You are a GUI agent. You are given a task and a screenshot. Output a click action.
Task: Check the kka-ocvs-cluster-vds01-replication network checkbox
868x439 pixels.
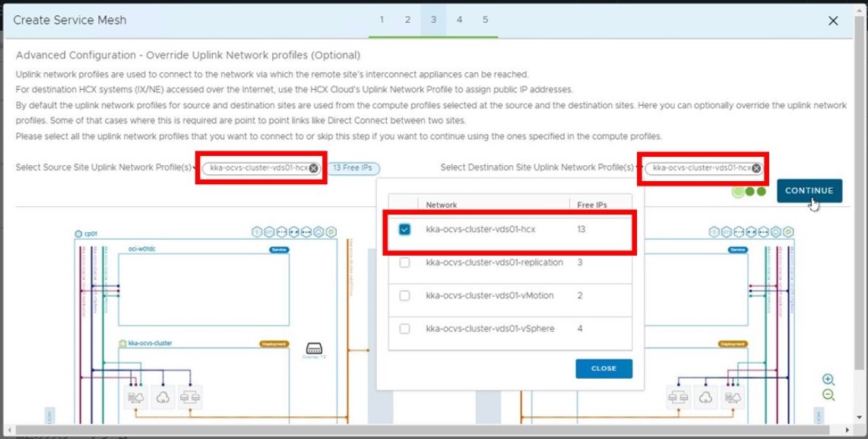[x=404, y=262]
